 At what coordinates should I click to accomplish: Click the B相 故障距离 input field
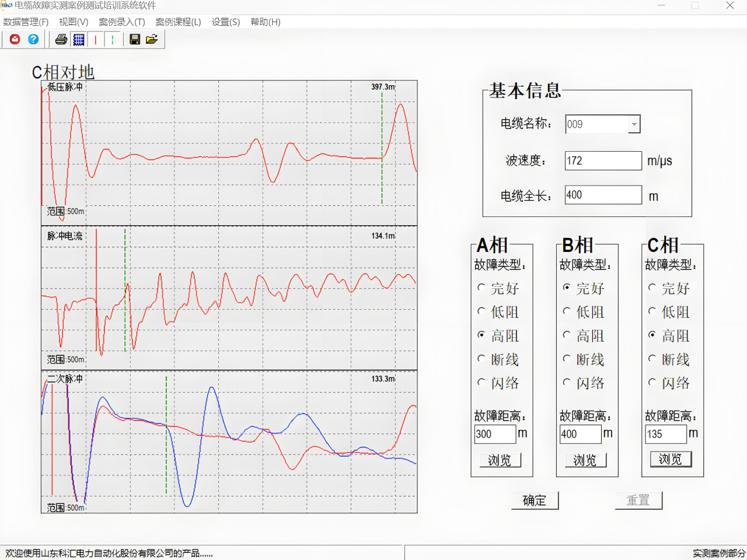coord(580,434)
